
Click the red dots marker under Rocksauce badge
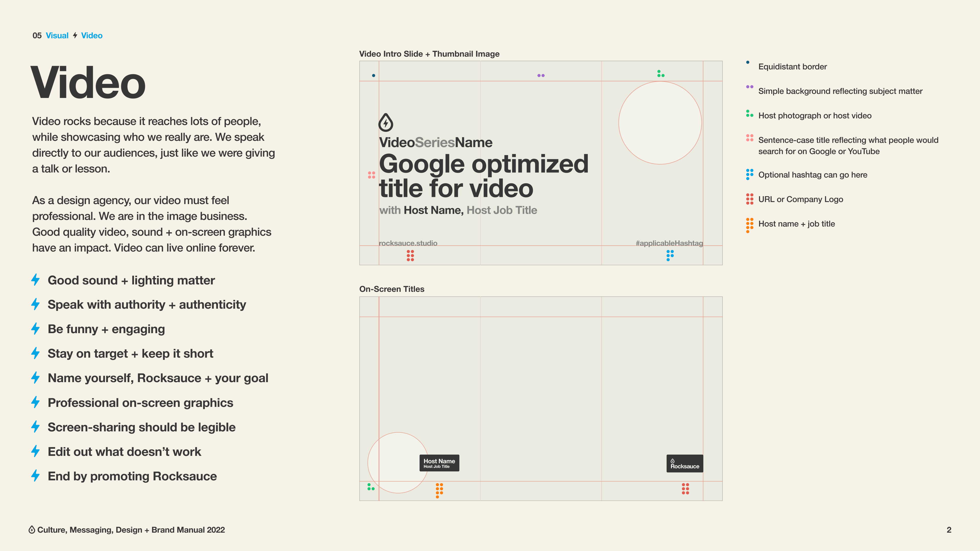685,489
